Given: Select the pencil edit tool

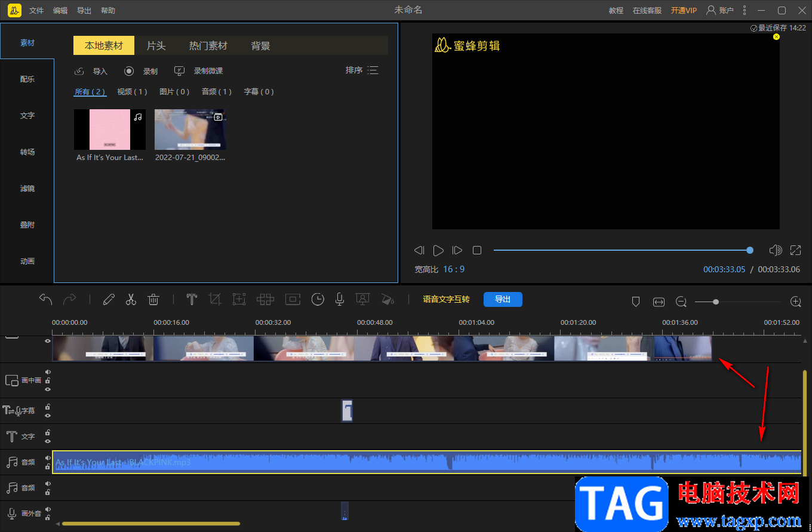Looking at the screenshot, I should [109, 300].
